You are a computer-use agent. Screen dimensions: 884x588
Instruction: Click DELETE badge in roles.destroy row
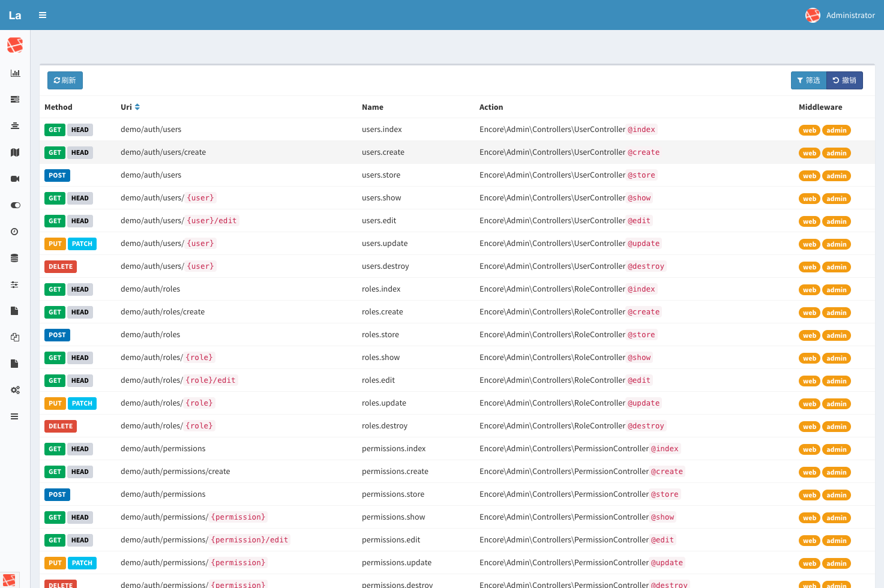click(61, 426)
